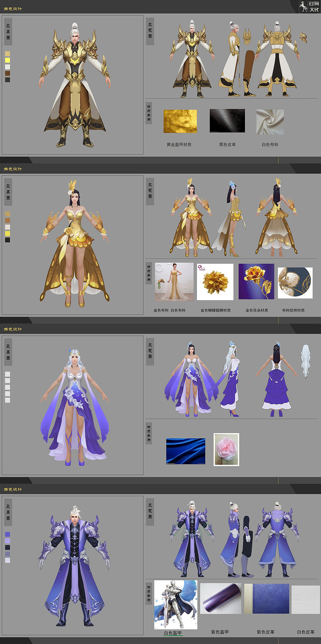Open the pink rose flower reference
The height and width of the screenshot is (644, 321).
pyautogui.click(x=226, y=450)
